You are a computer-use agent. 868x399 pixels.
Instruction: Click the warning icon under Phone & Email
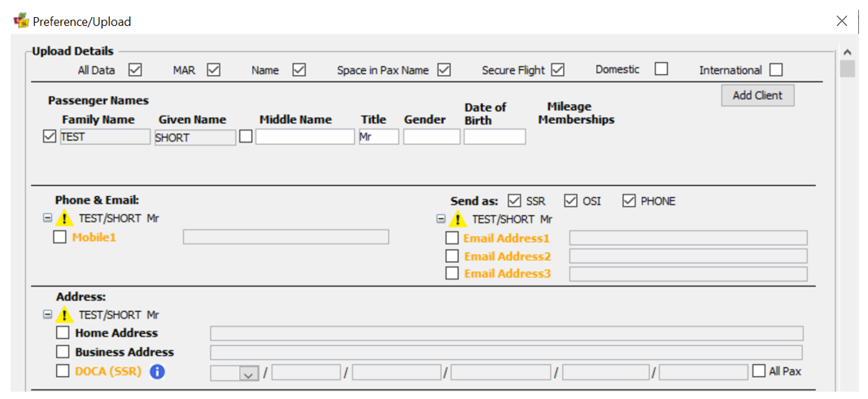65,218
